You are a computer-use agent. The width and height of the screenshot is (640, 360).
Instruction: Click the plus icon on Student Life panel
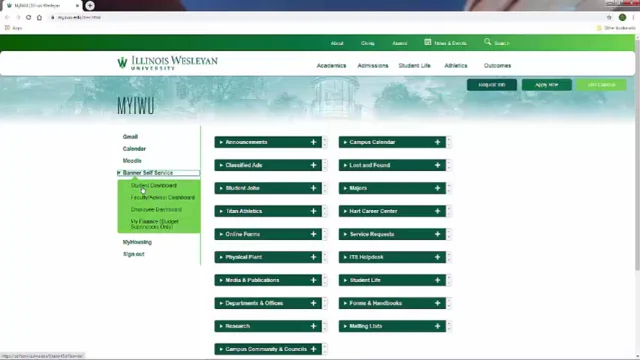click(438, 280)
